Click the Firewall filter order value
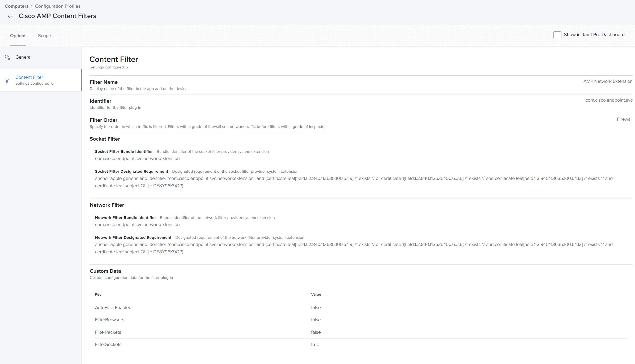The image size is (635, 364). [624, 119]
